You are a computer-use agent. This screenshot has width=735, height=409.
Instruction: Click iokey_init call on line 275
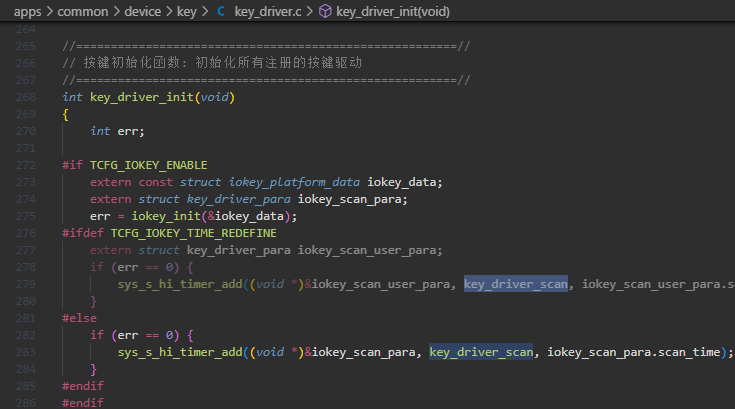[166, 216]
